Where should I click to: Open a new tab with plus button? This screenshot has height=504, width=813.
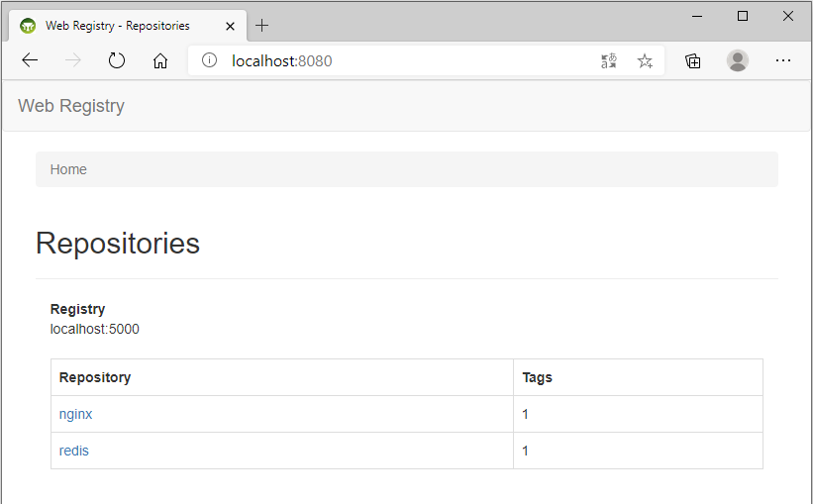[261, 26]
